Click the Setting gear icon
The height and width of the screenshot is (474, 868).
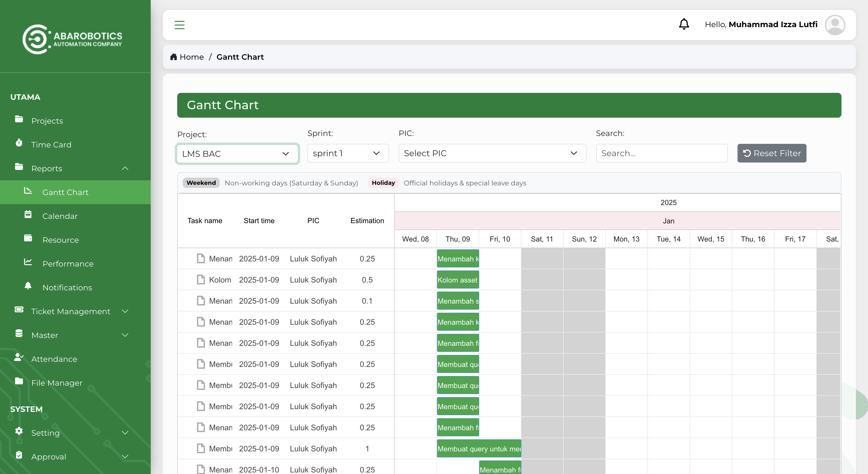19,431
